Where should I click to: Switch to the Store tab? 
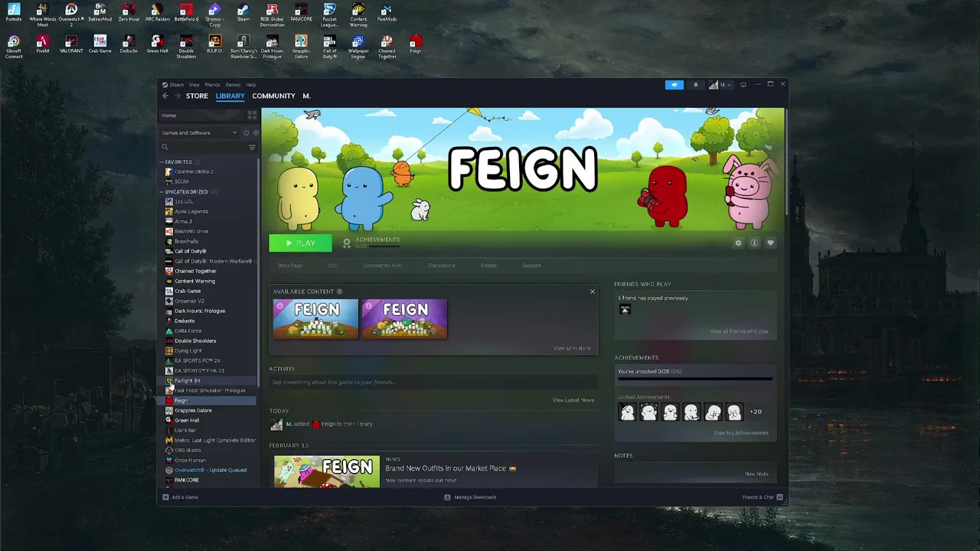coord(197,96)
